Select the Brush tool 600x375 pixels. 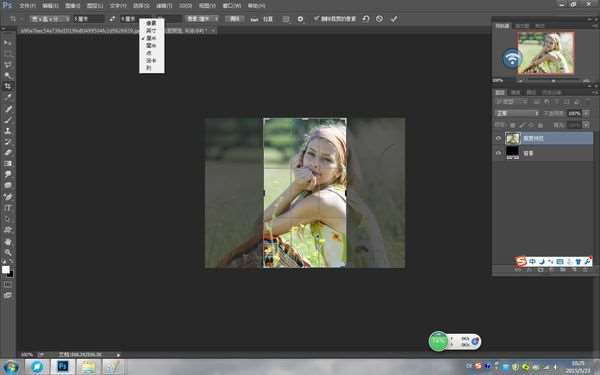click(8, 120)
